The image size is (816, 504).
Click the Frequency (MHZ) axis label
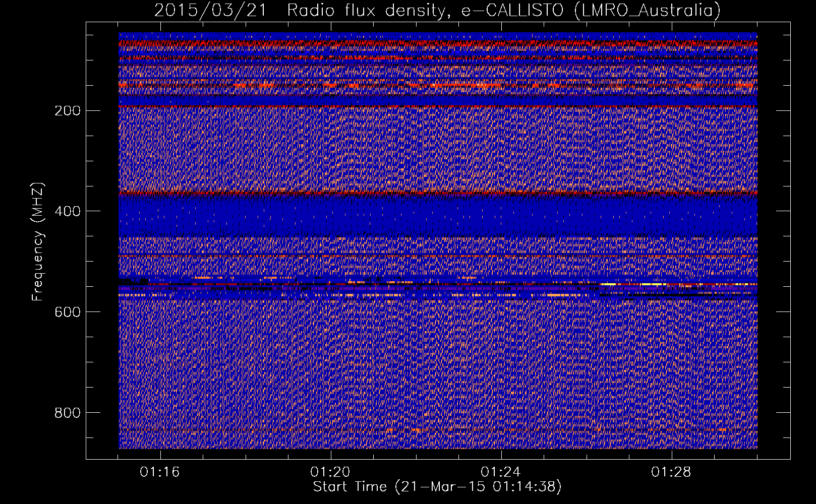tap(38, 242)
